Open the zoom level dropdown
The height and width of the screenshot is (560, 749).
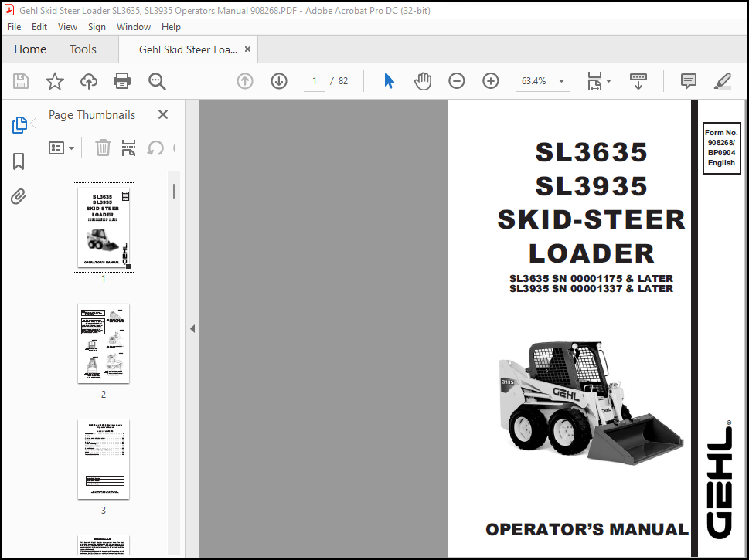click(562, 81)
